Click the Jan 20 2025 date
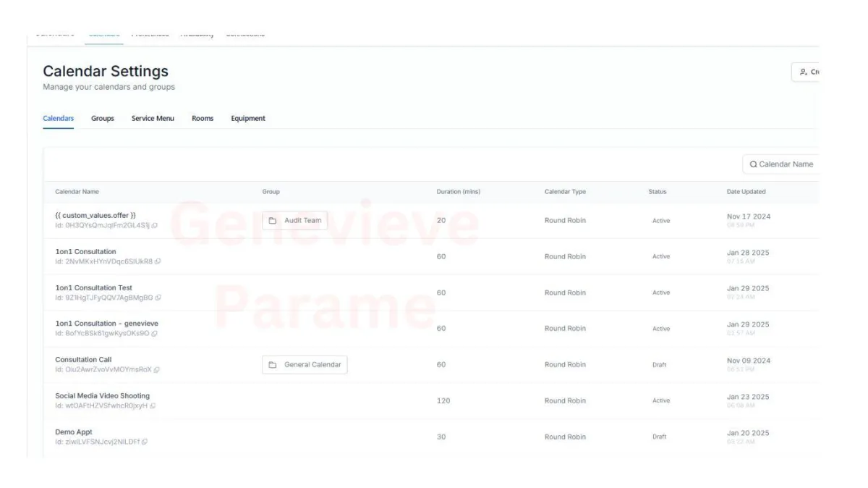This screenshot has width=868, height=488. pyautogui.click(x=748, y=433)
